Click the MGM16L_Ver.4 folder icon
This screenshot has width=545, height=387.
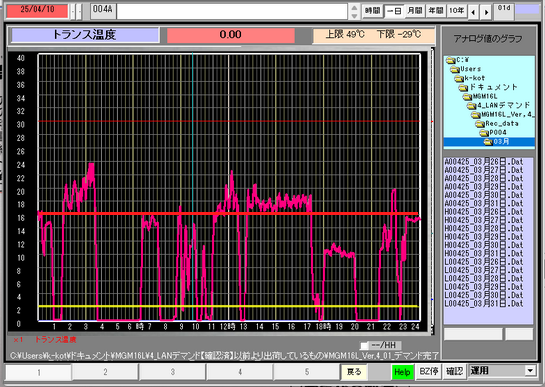[476, 114]
